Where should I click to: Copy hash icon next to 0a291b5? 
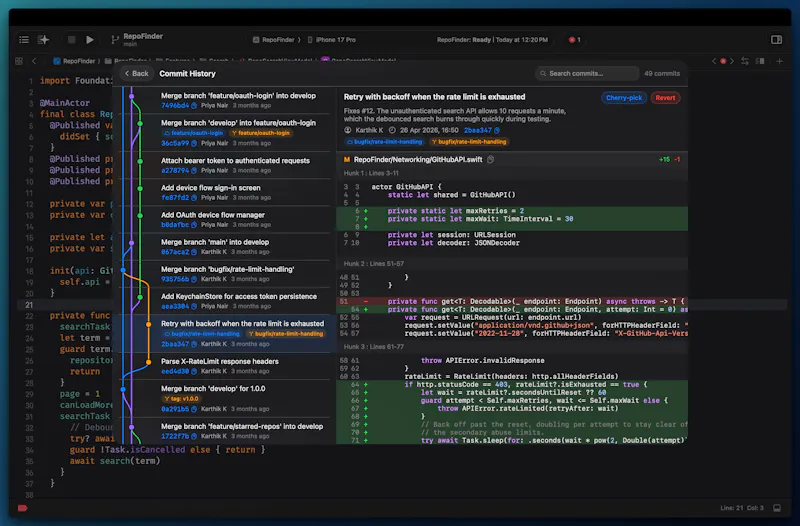coord(194,409)
